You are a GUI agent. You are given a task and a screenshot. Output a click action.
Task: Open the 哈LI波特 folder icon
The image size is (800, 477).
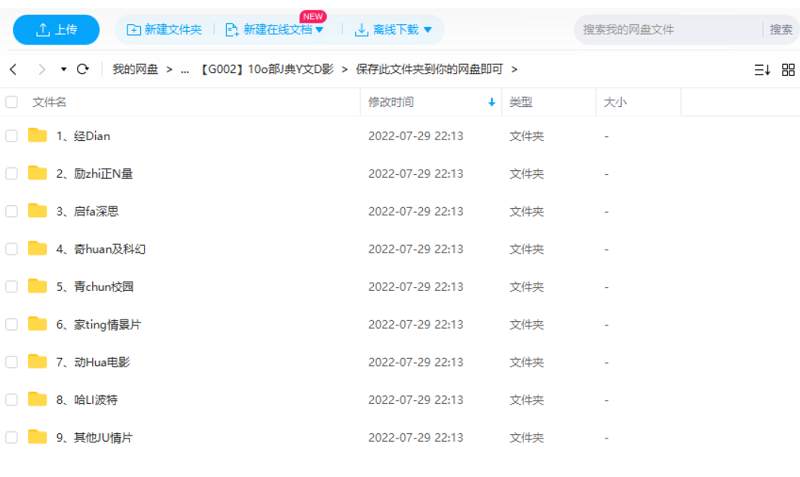38,400
